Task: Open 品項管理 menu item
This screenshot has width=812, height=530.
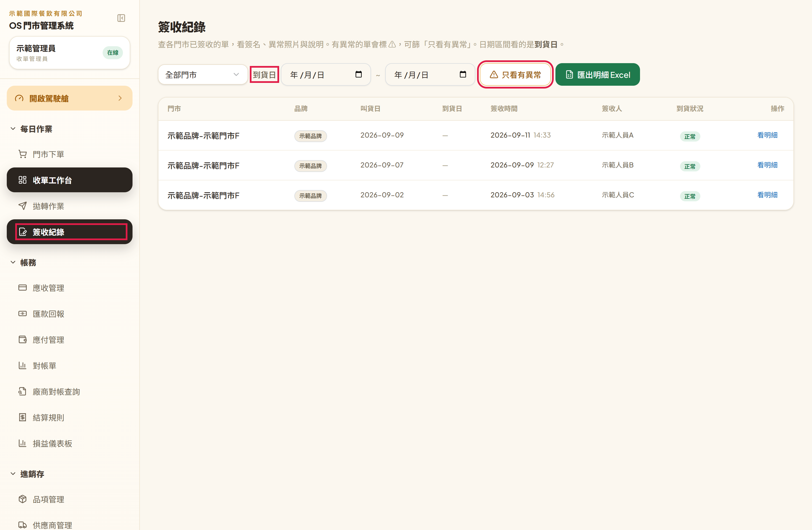Action: [70, 499]
